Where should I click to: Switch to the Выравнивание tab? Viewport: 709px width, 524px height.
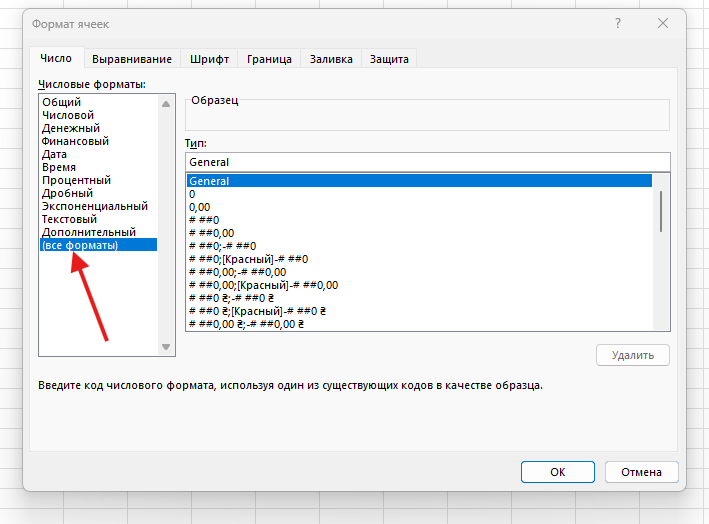pos(132,59)
